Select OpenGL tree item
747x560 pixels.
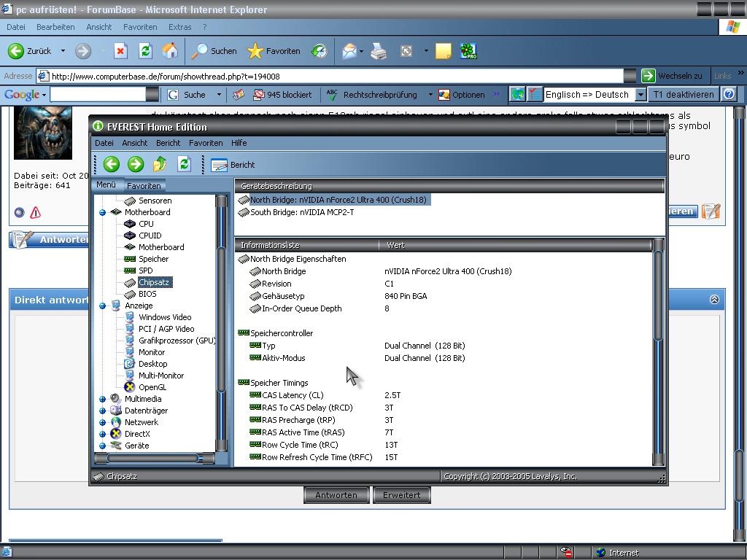tap(152, 387)
